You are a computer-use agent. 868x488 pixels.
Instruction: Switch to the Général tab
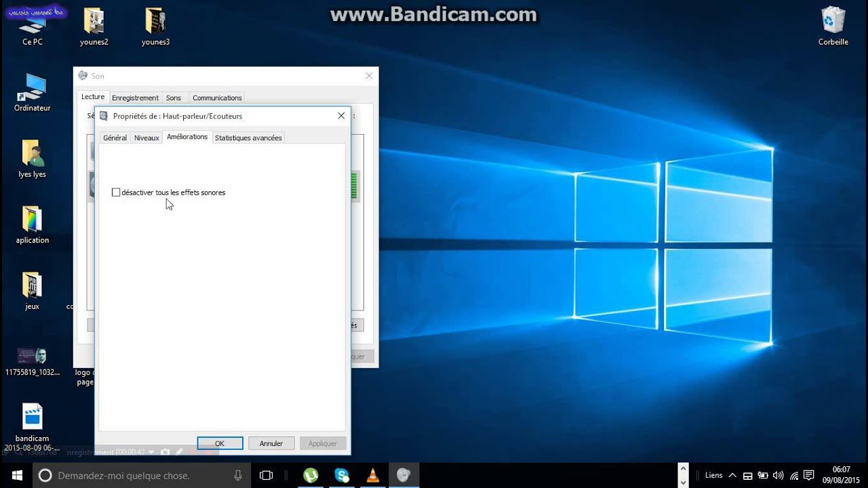click(x=115, y=138)
